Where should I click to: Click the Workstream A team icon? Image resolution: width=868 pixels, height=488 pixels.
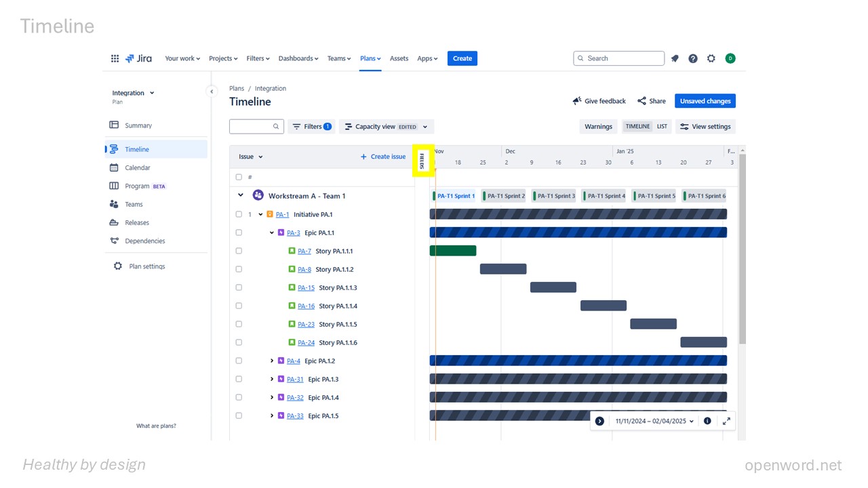click(x=258, y=195)
